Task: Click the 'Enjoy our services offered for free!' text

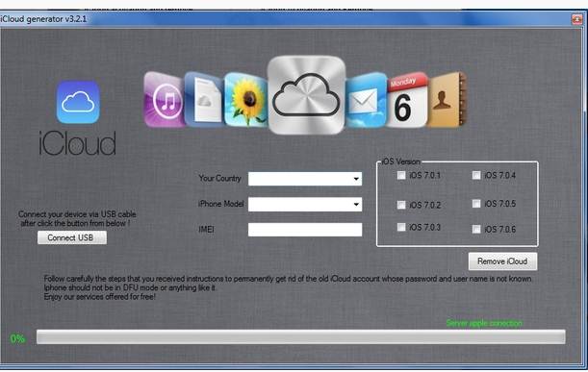Action: 100,297
